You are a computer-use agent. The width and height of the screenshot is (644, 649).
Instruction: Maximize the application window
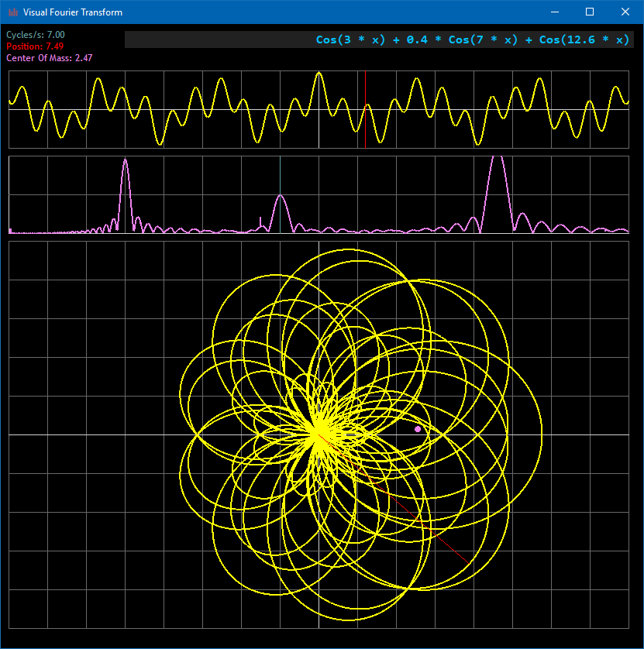[x=590, y=12]
